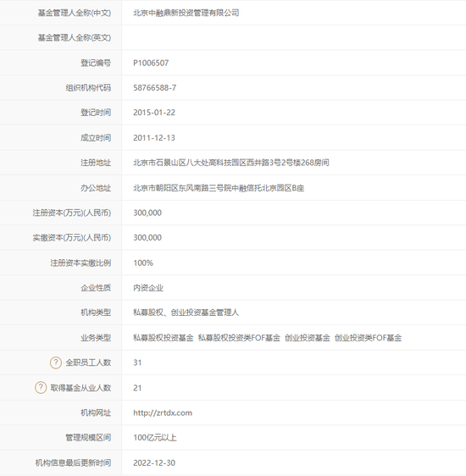466x476 pixels.
Task: Click the 私募股权投资基金 business type
Action: pyautogui.click(x=164, y=338)
